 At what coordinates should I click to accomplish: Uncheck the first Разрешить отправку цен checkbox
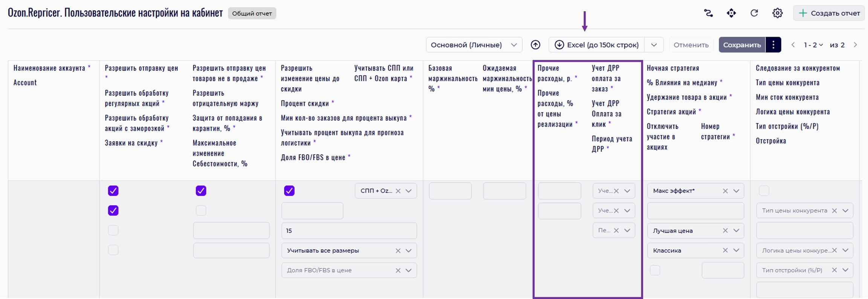click(113, 191)
